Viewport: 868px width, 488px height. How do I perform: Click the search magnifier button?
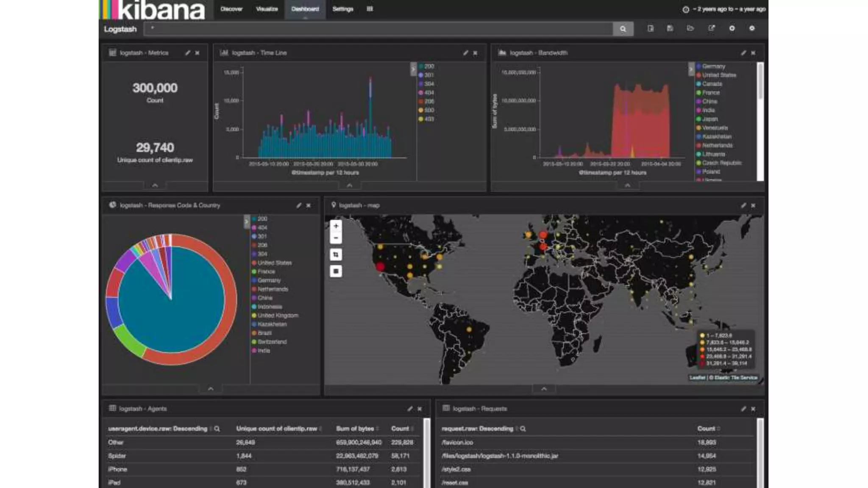(x=623, y=29)
